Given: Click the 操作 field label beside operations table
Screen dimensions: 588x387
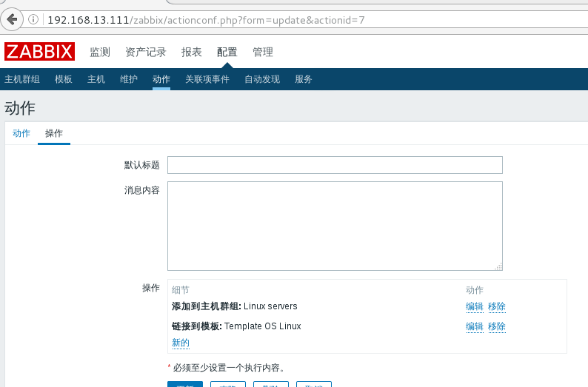Looking at the screenshot, I should [x=151, y=288].
